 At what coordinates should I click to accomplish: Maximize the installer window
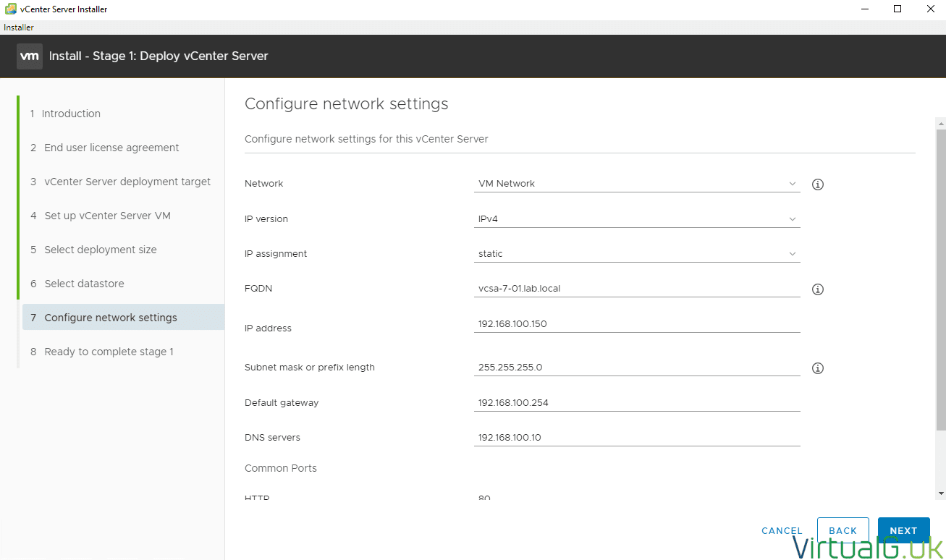[x=898, y=9]
